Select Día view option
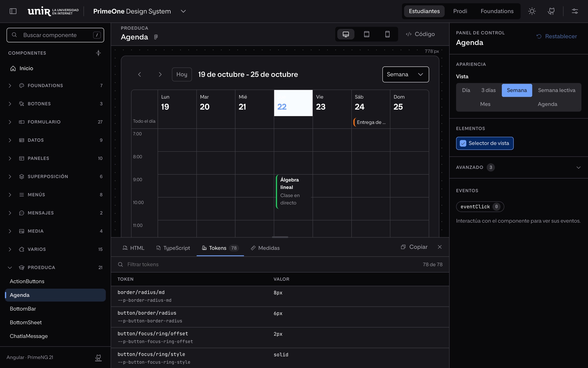588x368 pixels. click(x=466, y=90)
